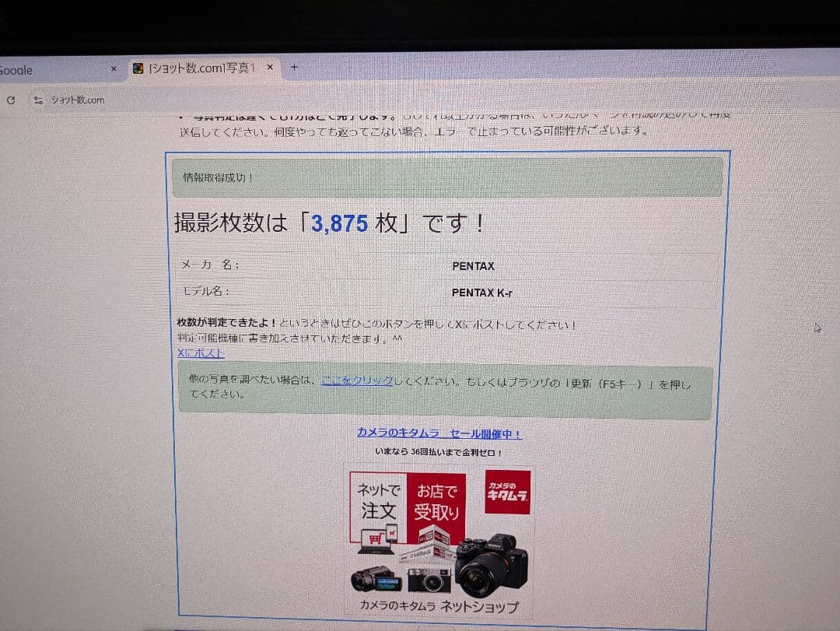
Task: Switch to the Google tab
Action: 47,68
